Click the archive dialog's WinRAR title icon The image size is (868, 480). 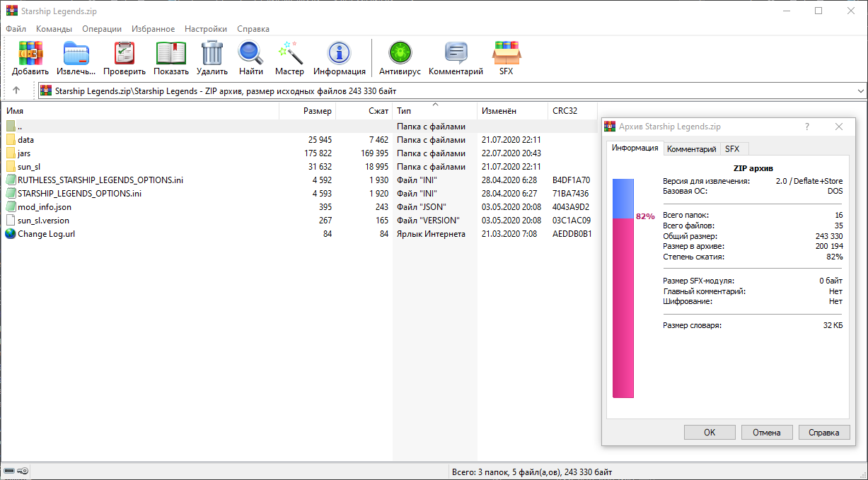610,127
